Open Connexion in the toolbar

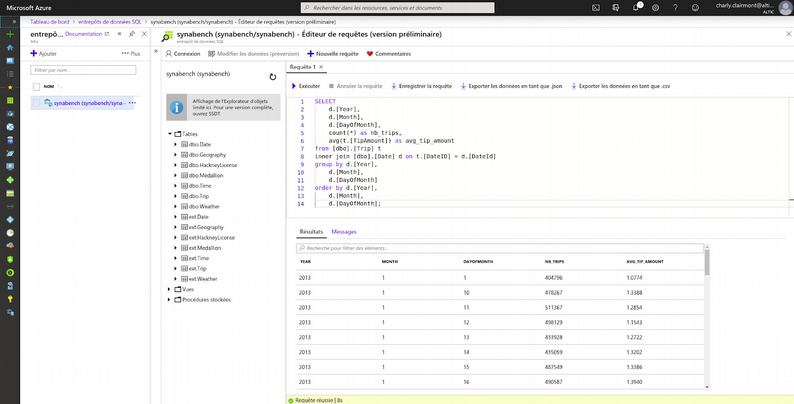tap(183, 54)
